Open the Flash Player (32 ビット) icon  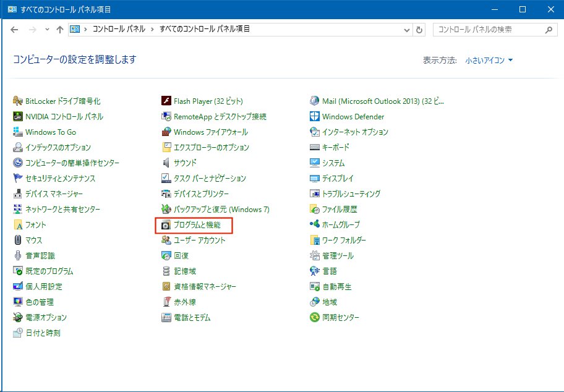click(166, 101)
